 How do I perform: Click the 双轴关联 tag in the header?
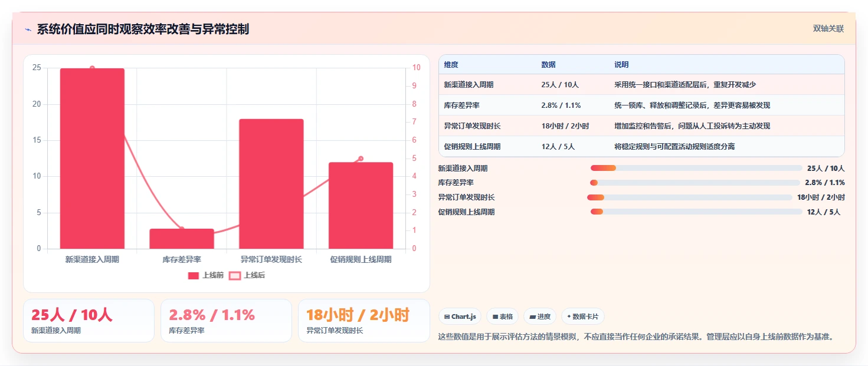[x=828, y=29]
